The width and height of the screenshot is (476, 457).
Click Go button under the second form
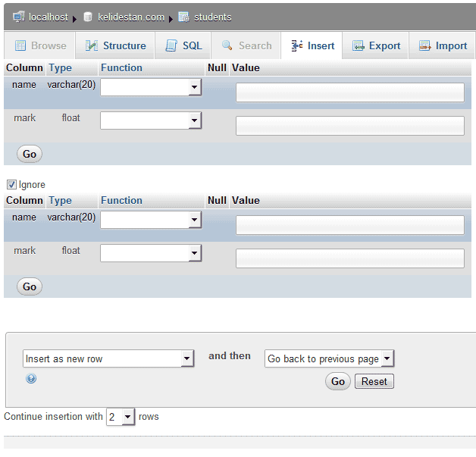[30, 286]
